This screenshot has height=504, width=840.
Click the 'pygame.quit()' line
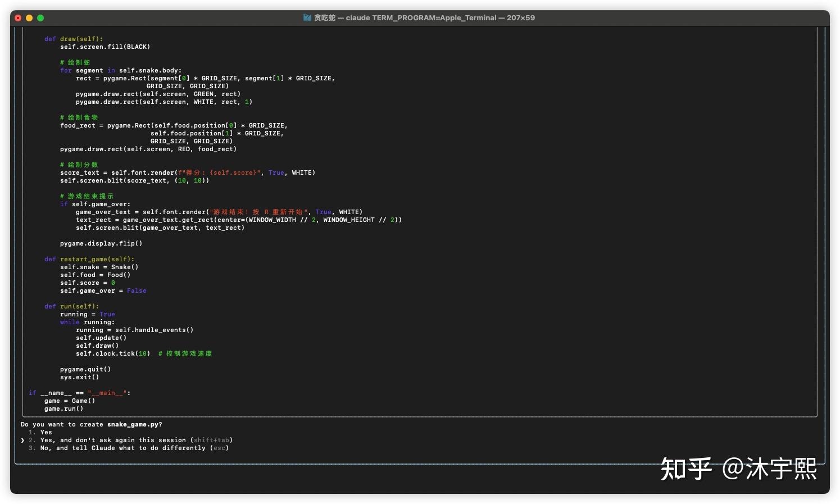click(x=85, y=369)
